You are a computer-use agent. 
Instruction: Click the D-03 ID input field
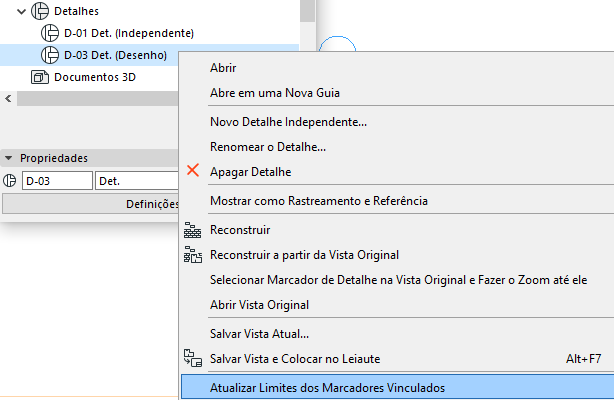click(x=56, y=181)
